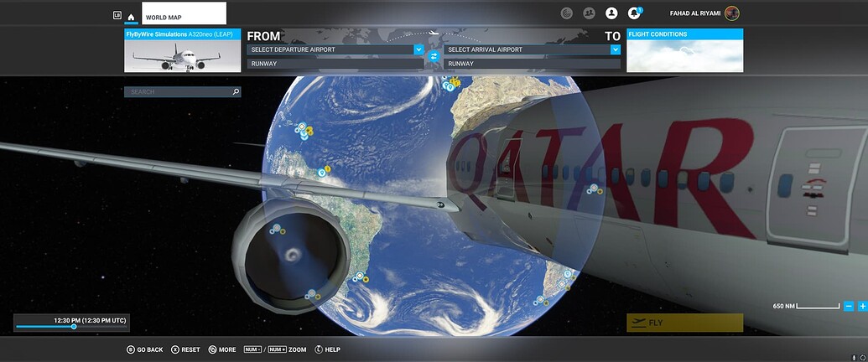This screenshot has height=362, width=868.
Task: Select the marker pair below southern Africa
Action: tap(542, 301)
